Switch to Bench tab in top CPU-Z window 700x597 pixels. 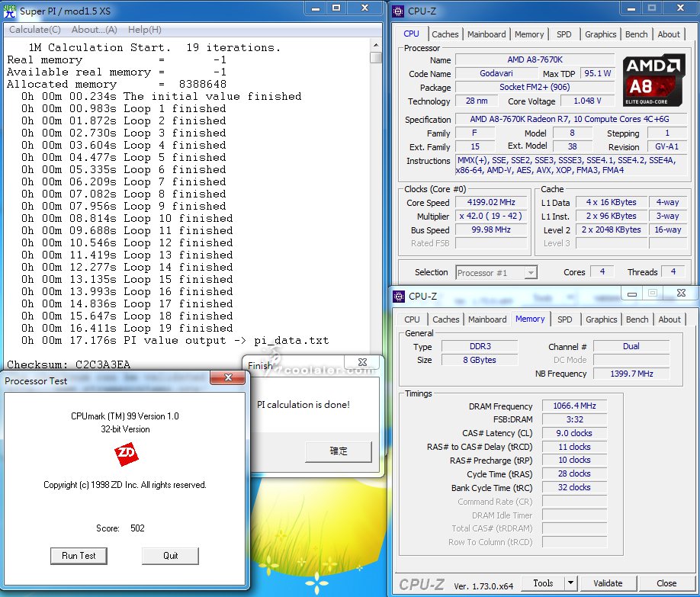click(636, 34)
